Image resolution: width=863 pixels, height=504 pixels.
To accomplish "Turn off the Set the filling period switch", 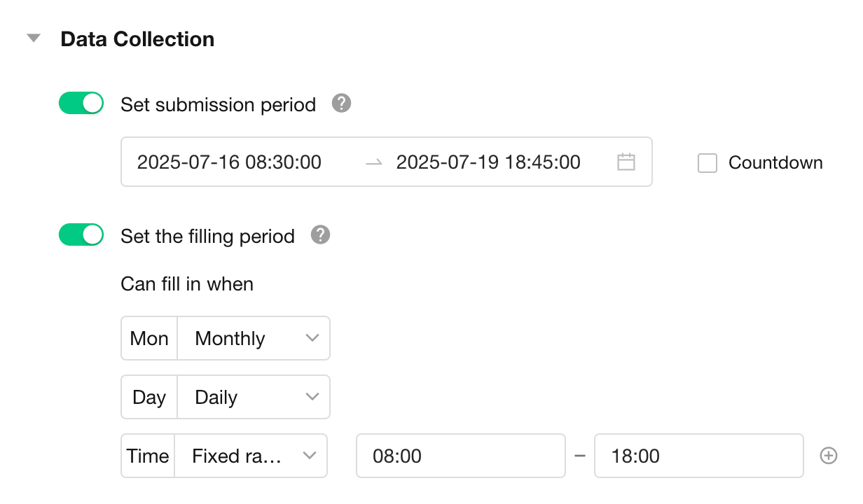I will [x=81, y=235].
